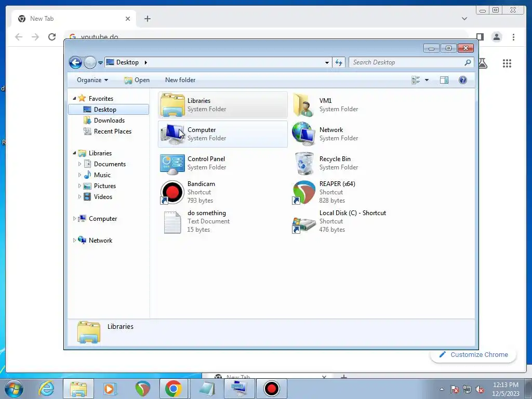The image size is (532, 399).
Task: Open address bar previous locations dropdown
Action: click(x=327, y=62)
